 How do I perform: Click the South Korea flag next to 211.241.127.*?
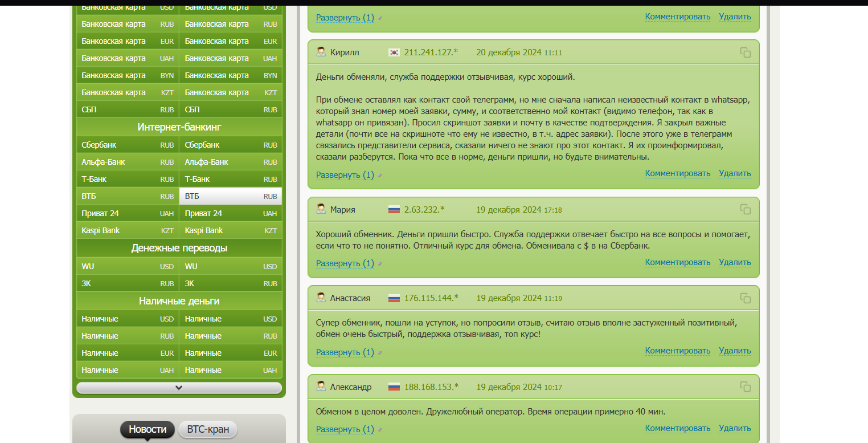coord(394,52)
